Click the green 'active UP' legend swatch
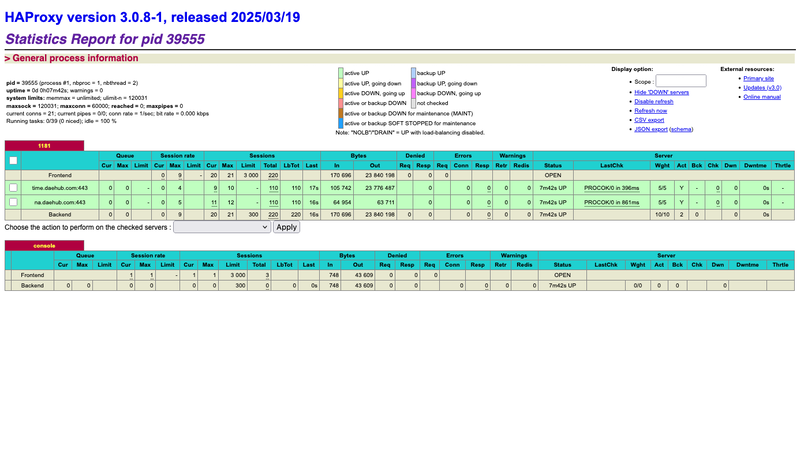The image size is (800, 460). 340,73
